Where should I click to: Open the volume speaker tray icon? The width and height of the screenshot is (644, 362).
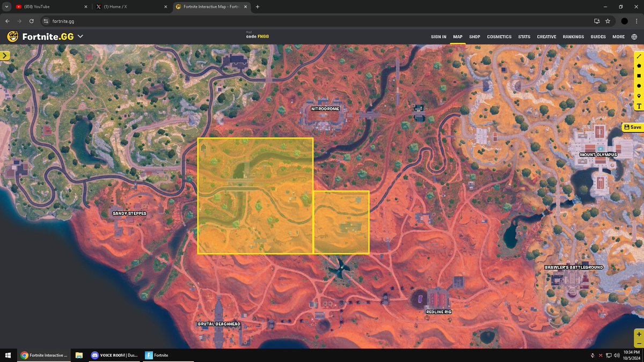click(x=617, y=355)
